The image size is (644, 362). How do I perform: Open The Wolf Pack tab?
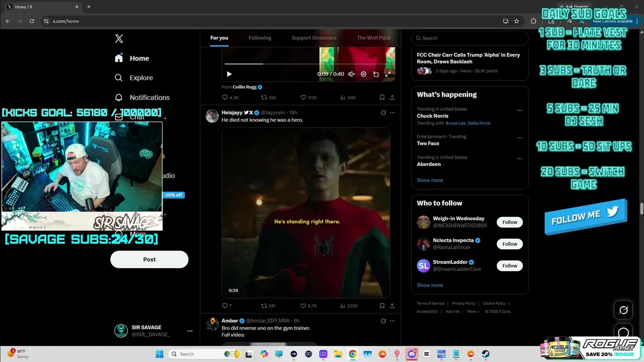point(374,38)
